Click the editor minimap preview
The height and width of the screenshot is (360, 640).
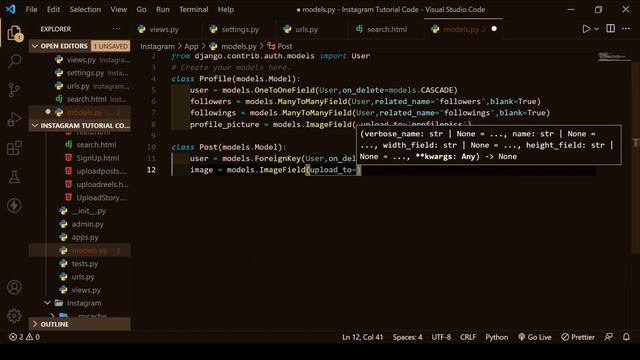tap(614, 57)
